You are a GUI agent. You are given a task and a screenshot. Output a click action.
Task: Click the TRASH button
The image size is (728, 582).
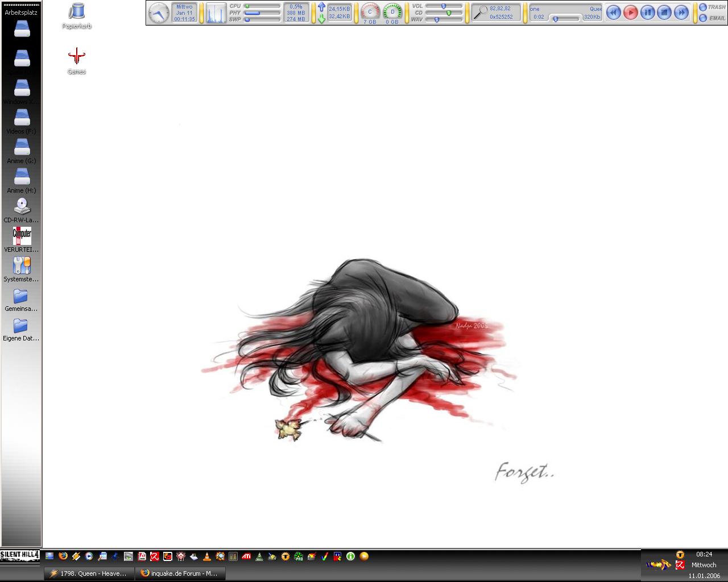coord(712,7)
